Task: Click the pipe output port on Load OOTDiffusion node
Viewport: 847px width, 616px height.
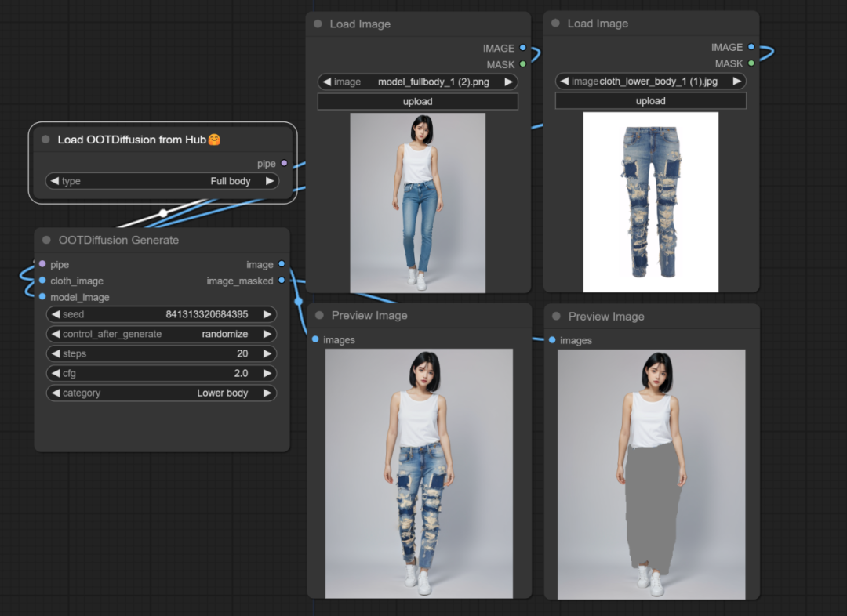Action: pyautogui.click(x=284, y=163)
